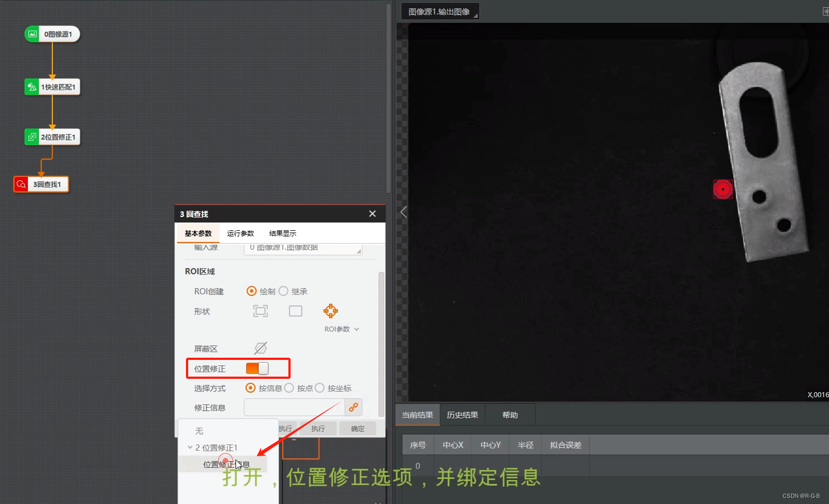Switch to the 运行参数 tab

[x=240, y=233]
